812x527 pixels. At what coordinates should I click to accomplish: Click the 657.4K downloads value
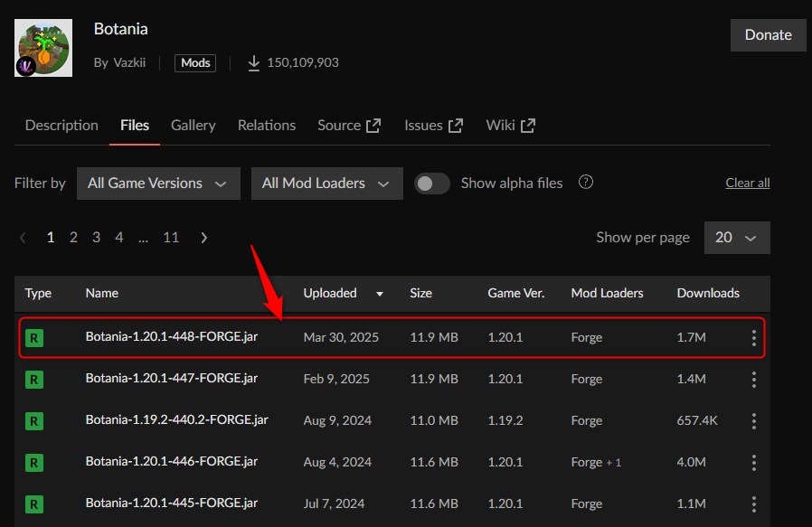(x=697, y=420)
